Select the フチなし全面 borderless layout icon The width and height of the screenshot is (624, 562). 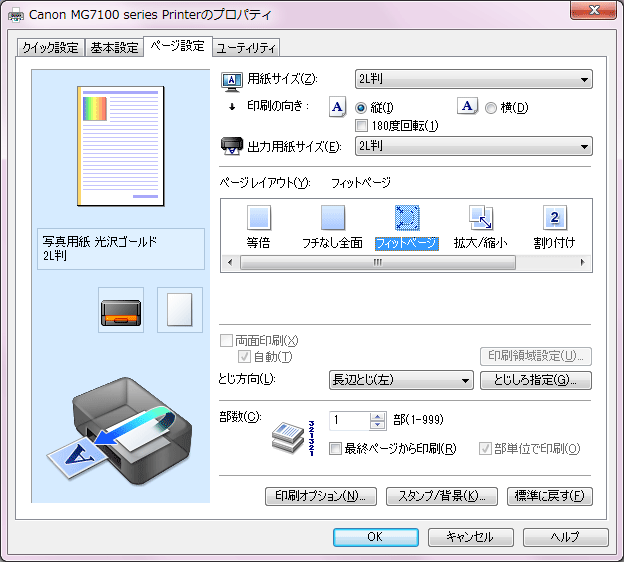click(x=333, y=218)
